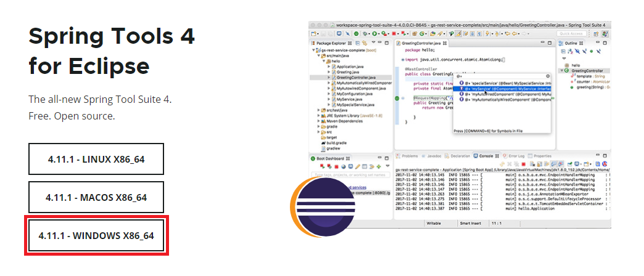Click the New wizard icon at the toolbar start
Viewport: 644px width, 276px height.
coord(313,34)
